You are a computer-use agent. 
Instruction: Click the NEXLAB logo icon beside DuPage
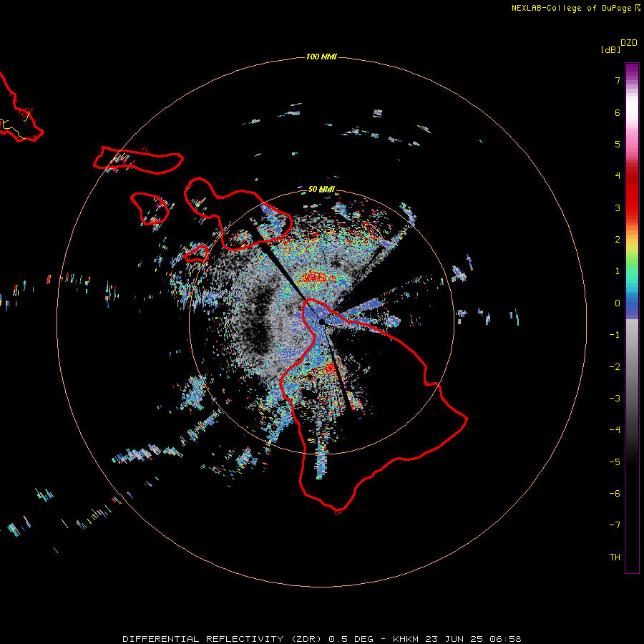(x=638, y=8)
